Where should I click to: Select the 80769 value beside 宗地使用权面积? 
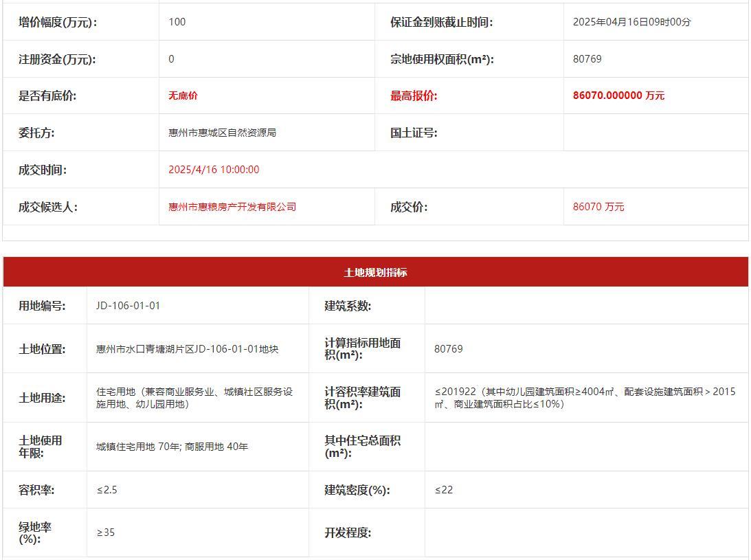587,59
